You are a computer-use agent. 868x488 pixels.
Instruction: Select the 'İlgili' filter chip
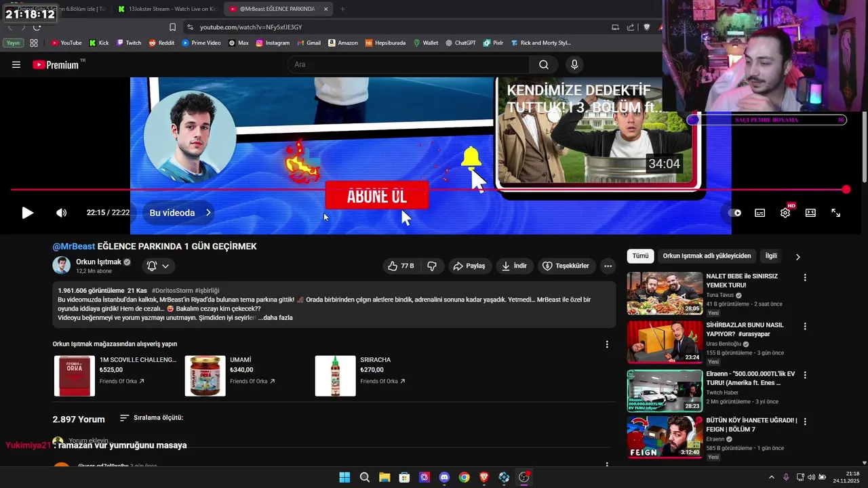[771, 256]
